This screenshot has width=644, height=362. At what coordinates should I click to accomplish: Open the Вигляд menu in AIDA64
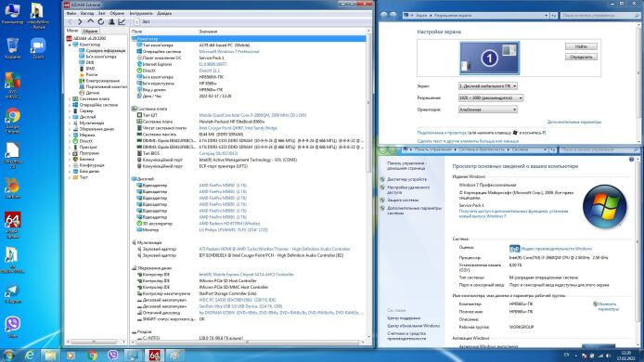point(86,13)
